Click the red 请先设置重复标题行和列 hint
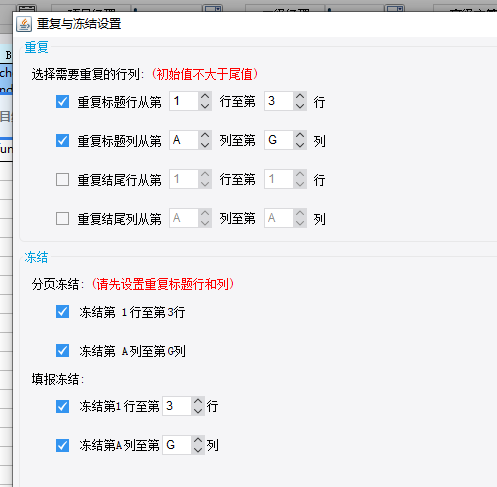This screenshot has height=487, width=497. [163, 284]
